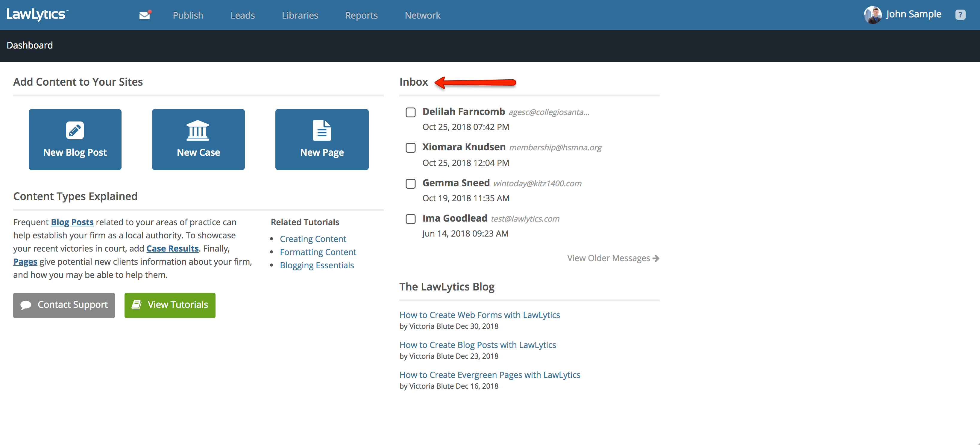Select the Network menu item
This screenshot has height=445, width=980.
[x=422, y=15]
